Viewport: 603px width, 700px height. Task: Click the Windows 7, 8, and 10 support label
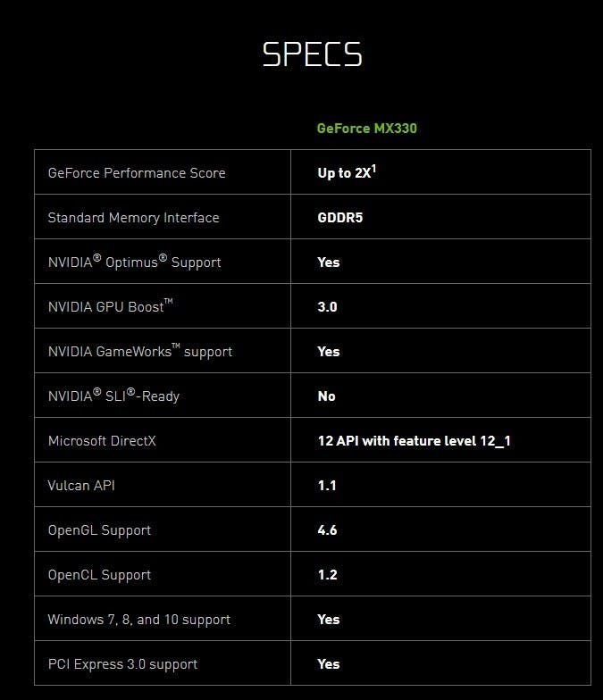138,619
